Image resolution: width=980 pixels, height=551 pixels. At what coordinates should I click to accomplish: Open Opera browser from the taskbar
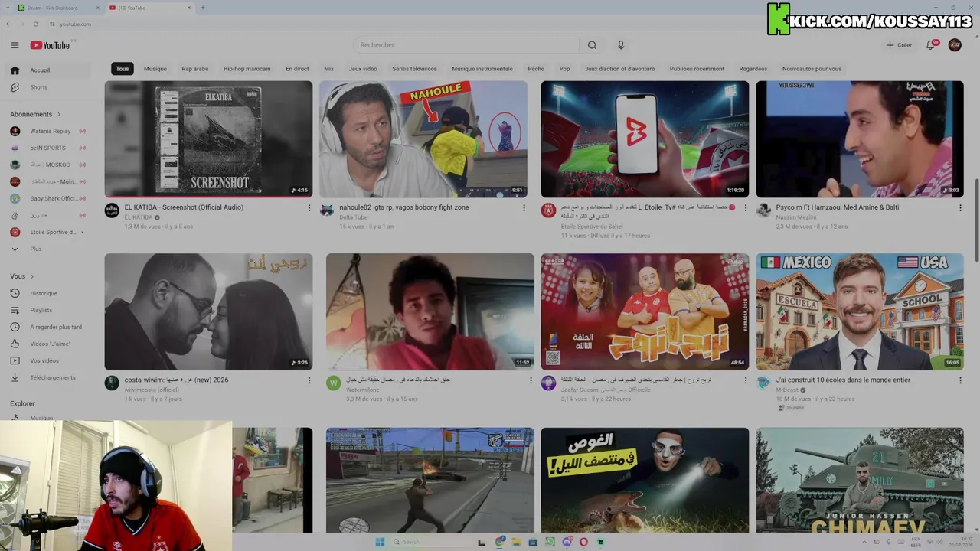(x=583, y=542)
